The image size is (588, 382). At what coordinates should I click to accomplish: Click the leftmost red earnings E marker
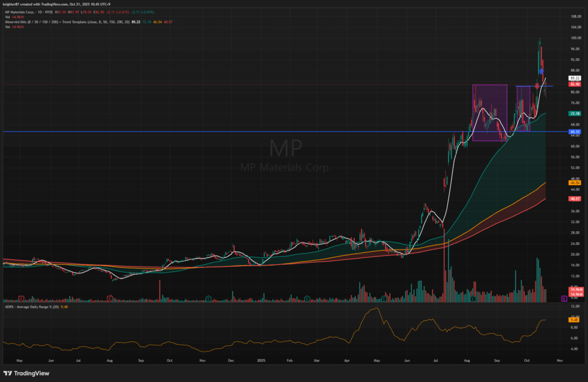click(x=21, y=298)
